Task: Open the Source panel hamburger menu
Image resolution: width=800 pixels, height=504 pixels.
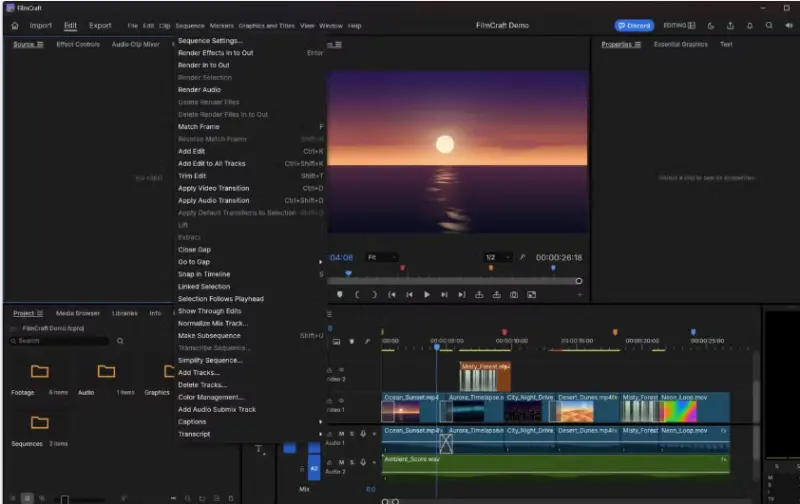Action: pyautogui.click(x=40, y=44)
